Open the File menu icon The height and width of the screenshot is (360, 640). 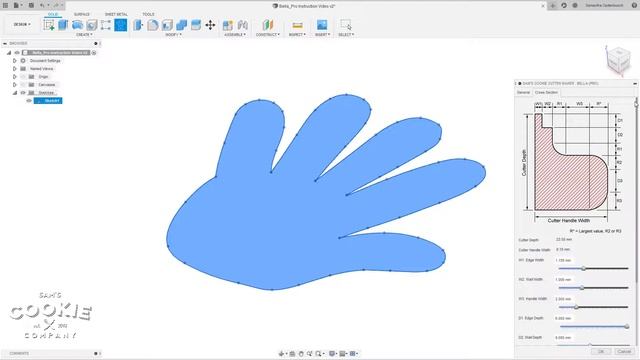pos(17,5)
